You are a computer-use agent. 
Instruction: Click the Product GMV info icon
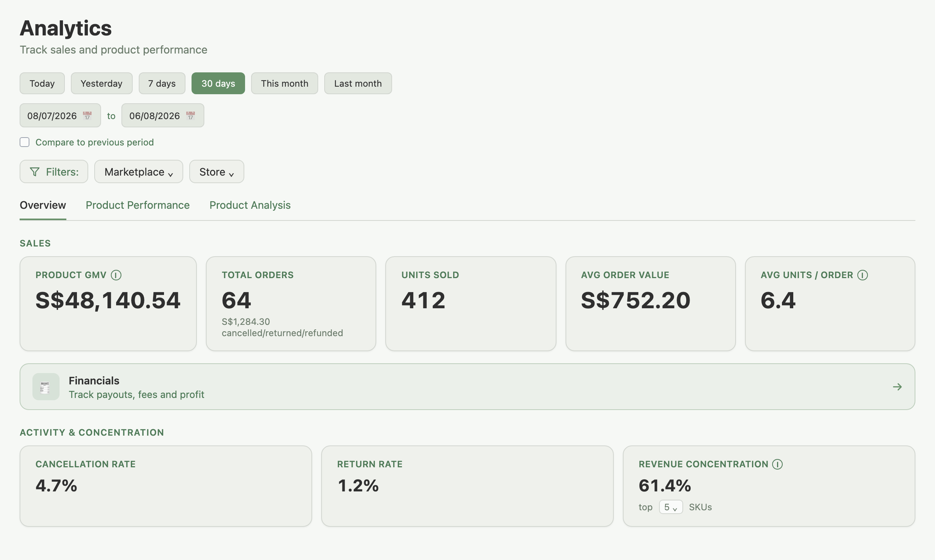point(116,275)
